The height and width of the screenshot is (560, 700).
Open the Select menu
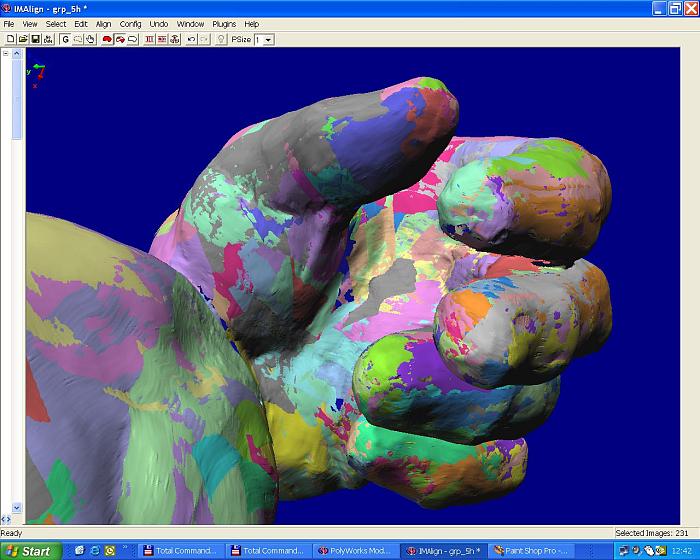click(x=56, y=24)
